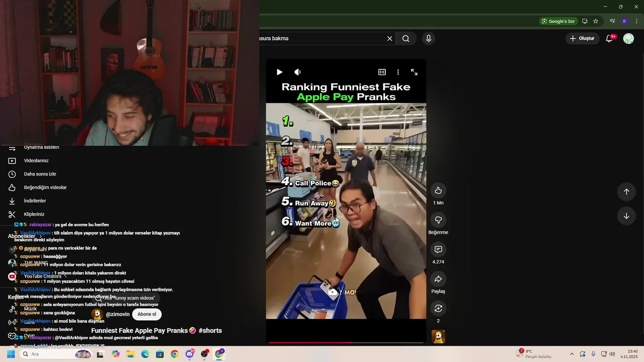Open the Windows Start menu
644x362 pixels.
point(11,354)
